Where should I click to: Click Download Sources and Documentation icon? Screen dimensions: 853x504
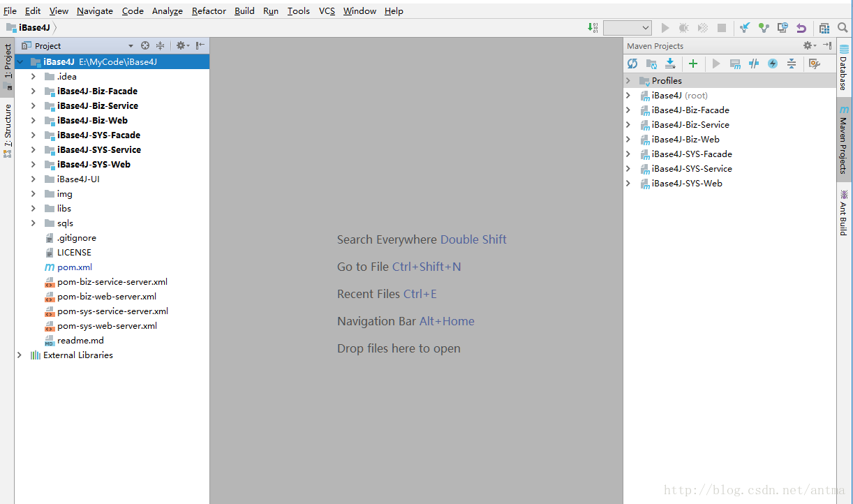(670, 64)
